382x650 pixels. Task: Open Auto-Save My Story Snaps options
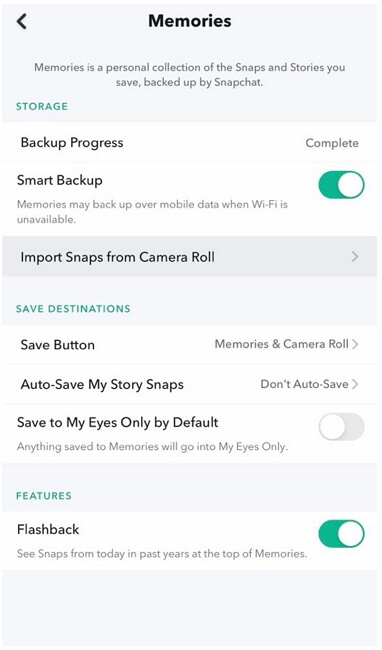(190, 384)
